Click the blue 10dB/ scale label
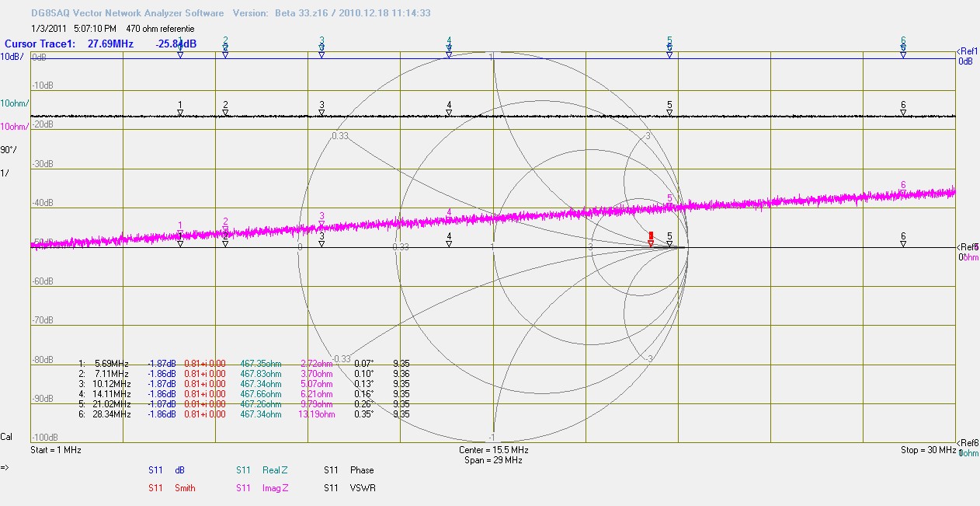This screenshot has height=506, width=980. tap(11, 57)
